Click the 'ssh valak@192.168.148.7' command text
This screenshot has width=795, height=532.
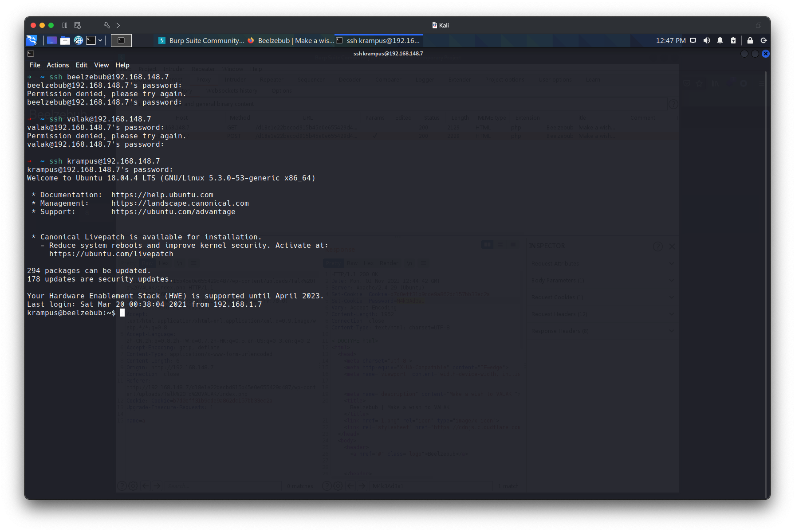(x=100, y=119)
